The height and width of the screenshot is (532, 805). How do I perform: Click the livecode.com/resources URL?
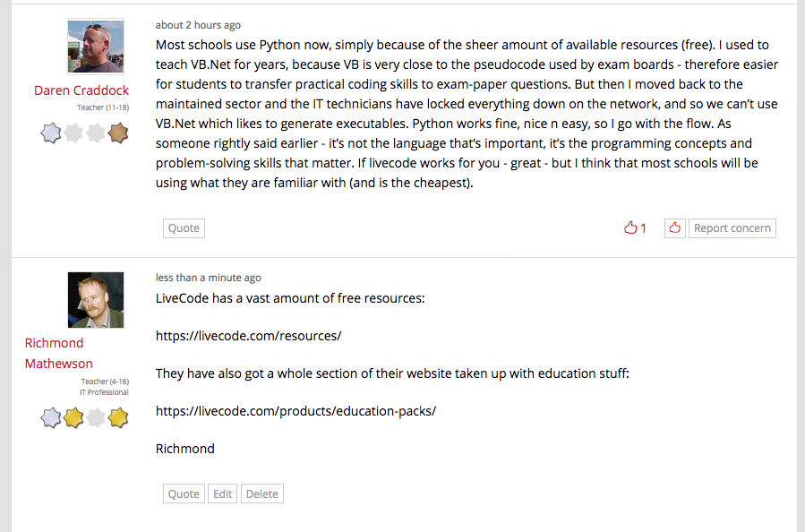249,336
